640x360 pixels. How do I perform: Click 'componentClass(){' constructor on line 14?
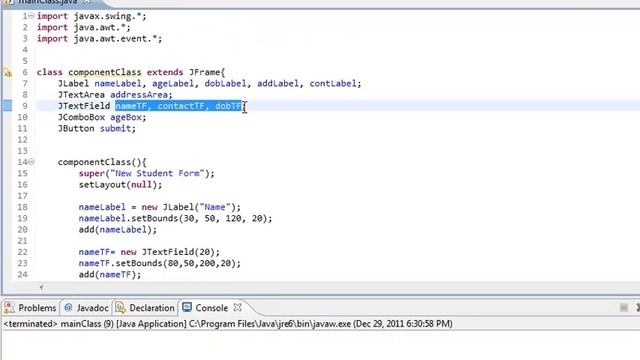[x=102, y=162]
